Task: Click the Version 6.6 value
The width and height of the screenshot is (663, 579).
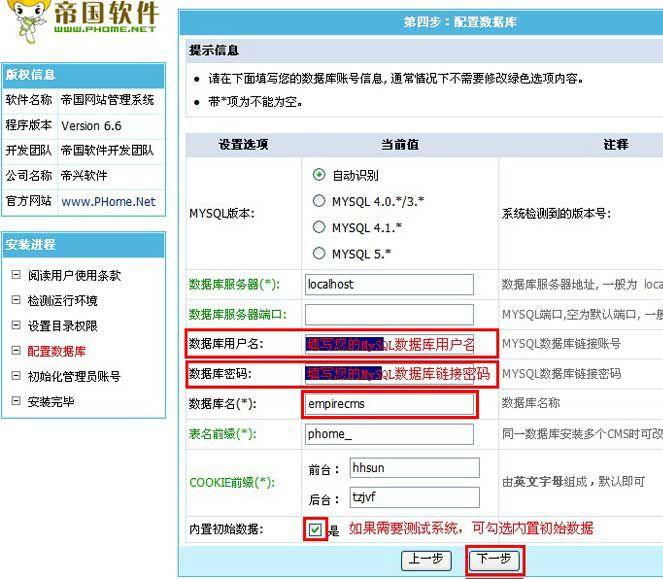Action: pos(91,126)
